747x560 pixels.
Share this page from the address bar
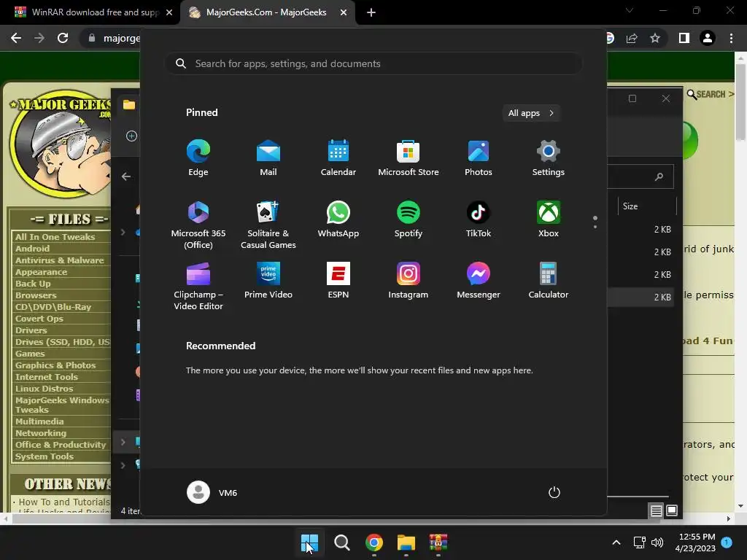[632, 38]
